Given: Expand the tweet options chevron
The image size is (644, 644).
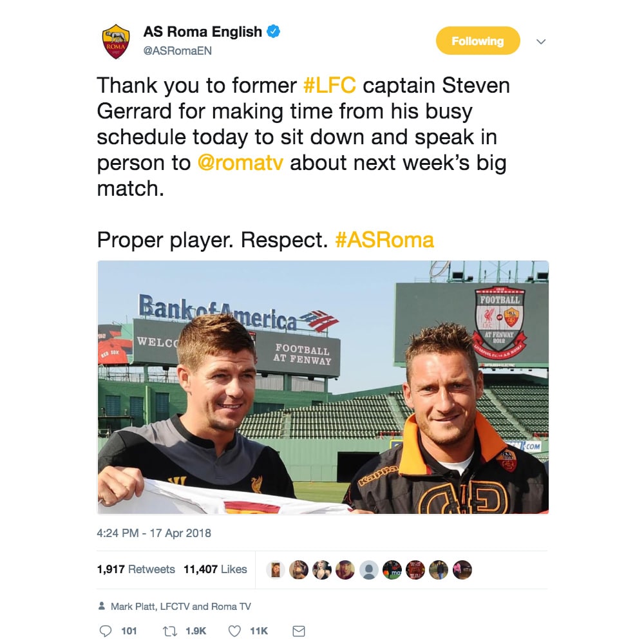Looking at the screenshot, I should (x=541, y=41).
